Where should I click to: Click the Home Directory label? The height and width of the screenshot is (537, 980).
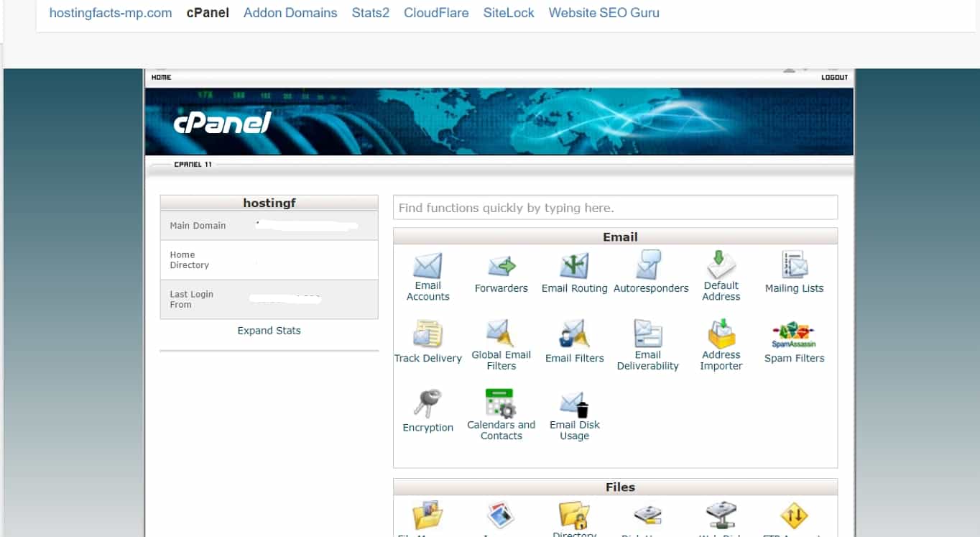[189, 260]
